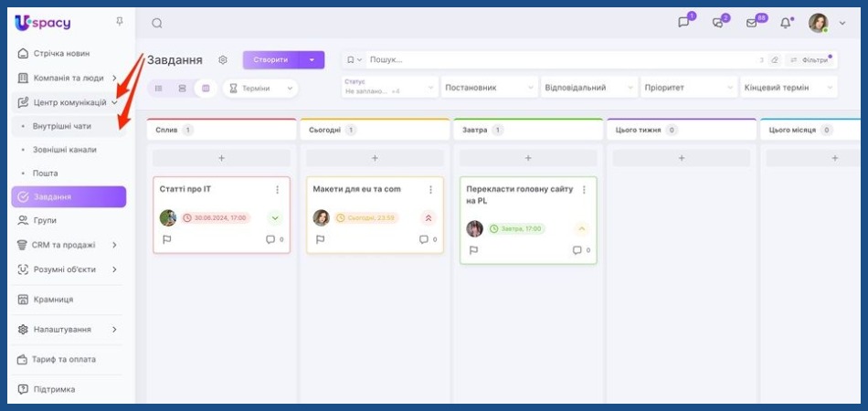Click the search magnifier in top bar
The width and height of the screenshot is (868, 411).
[x=157, y=24]
